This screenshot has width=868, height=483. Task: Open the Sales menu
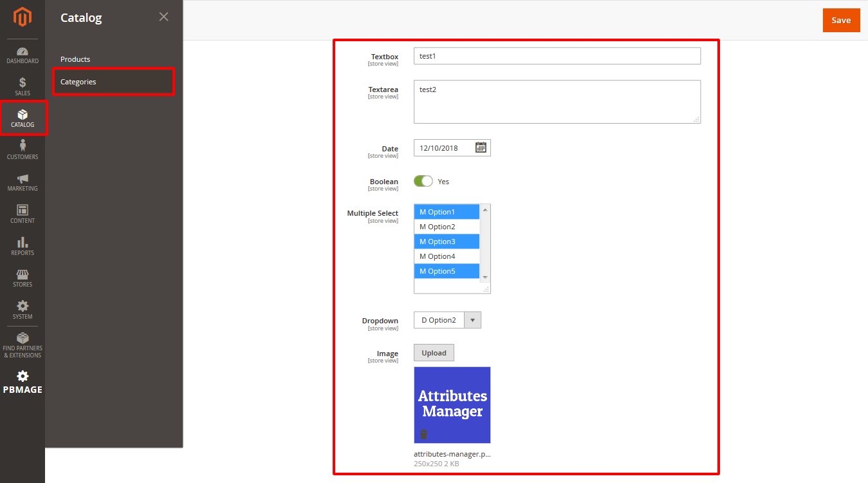pos(23,86)
